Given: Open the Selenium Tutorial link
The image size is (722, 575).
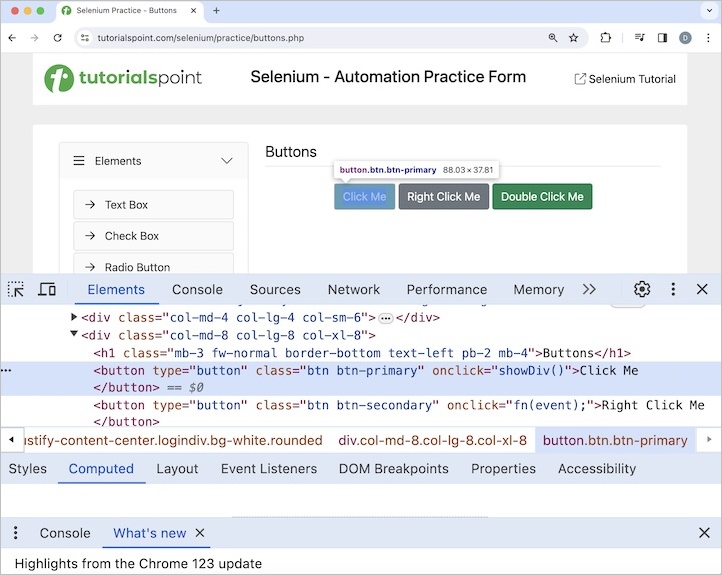Looking at the screenshot, I should [x=625, y=79].
